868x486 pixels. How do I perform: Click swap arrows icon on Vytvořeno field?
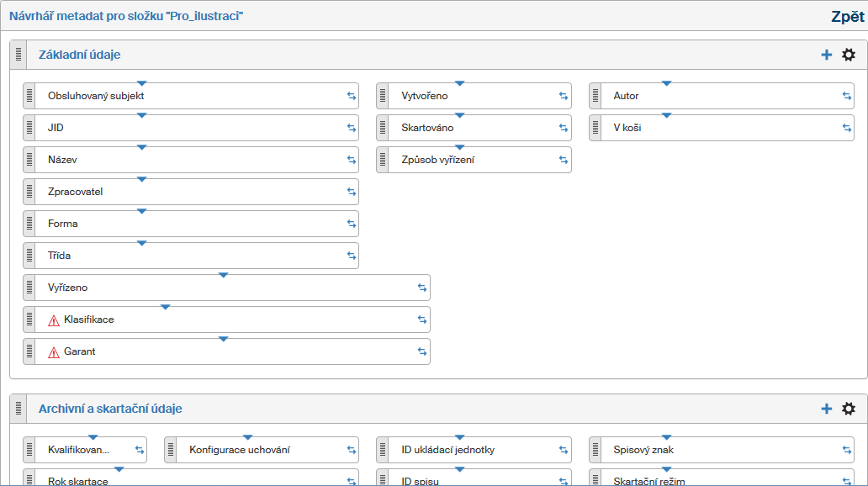564,96
